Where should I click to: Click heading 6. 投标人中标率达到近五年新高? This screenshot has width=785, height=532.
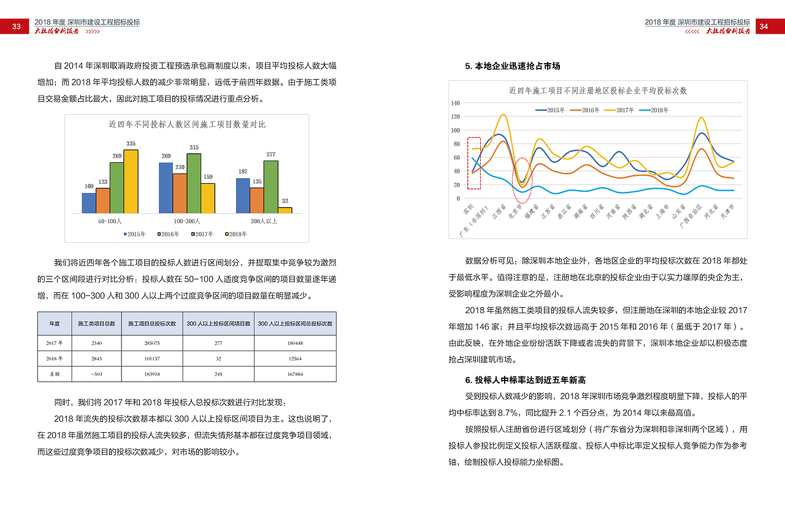tap(525, 380)
